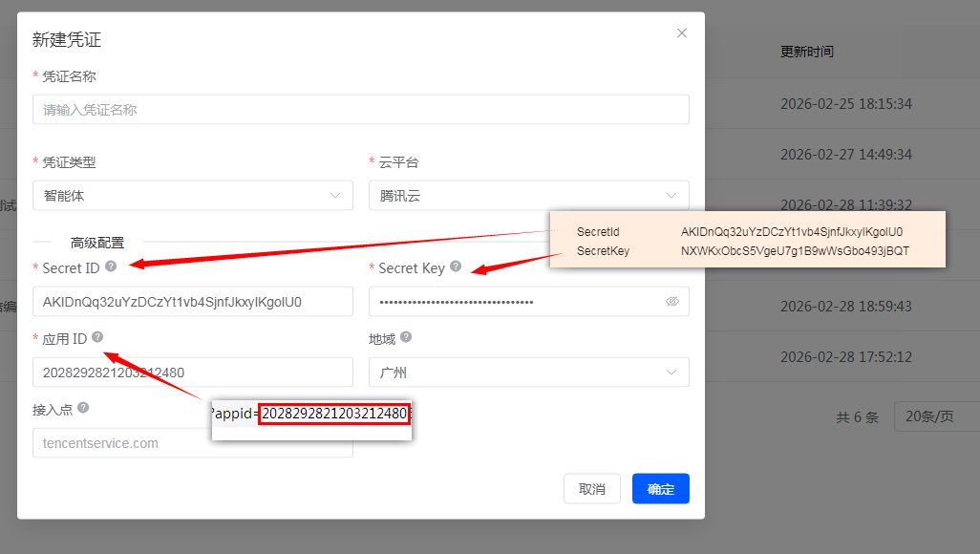
Task: Click into the Secret ID text field
Action: click(192, 302)
